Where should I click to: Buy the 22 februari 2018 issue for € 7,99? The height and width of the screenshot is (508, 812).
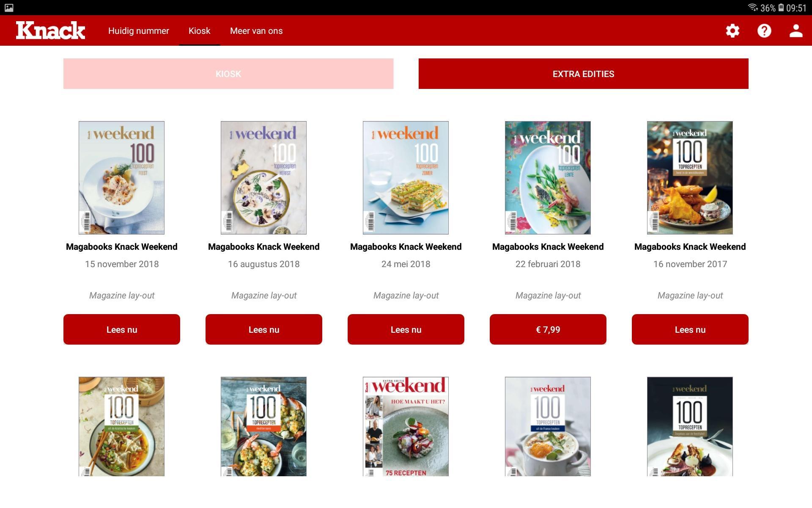[548, 329]
